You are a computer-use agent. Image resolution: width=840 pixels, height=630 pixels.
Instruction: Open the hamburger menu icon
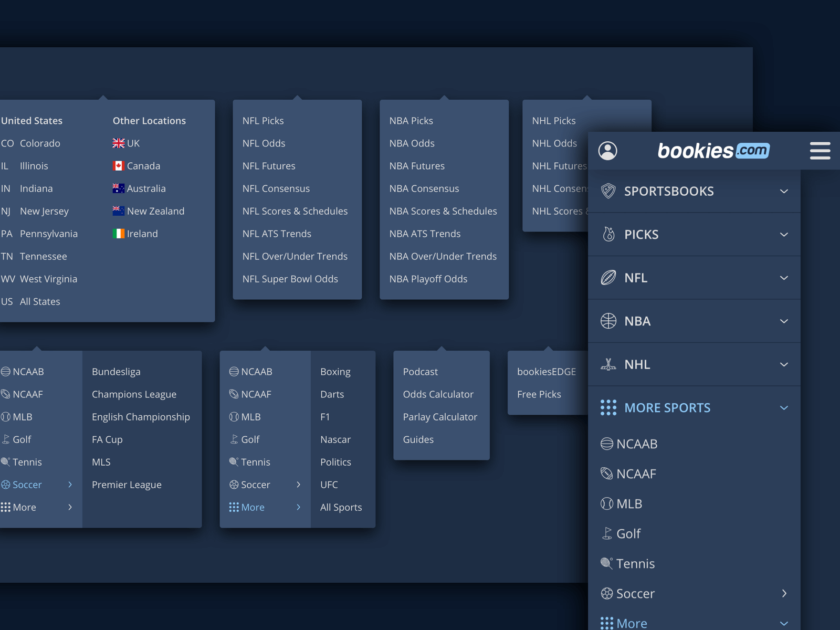(820, 151)
